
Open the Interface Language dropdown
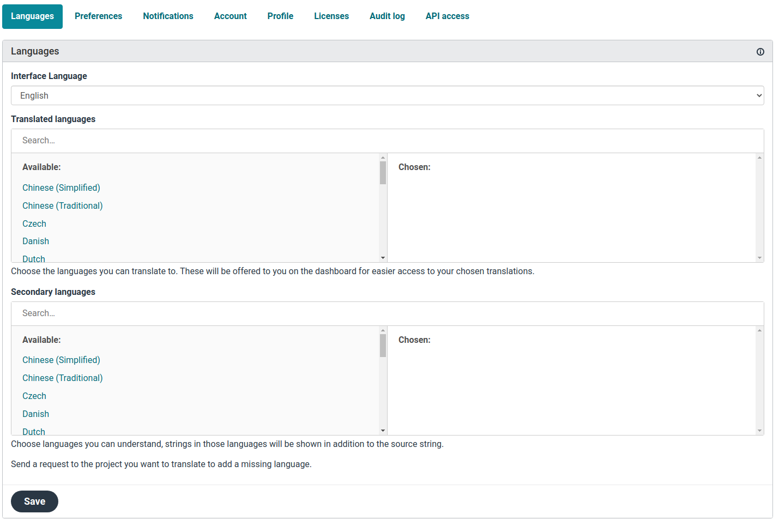click(388, 95)
